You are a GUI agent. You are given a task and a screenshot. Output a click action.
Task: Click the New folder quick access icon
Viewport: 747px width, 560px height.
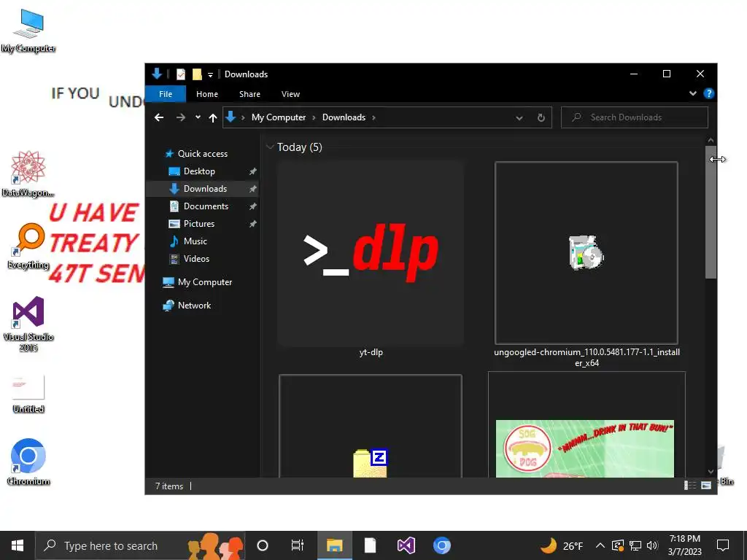tap(197, 74)
